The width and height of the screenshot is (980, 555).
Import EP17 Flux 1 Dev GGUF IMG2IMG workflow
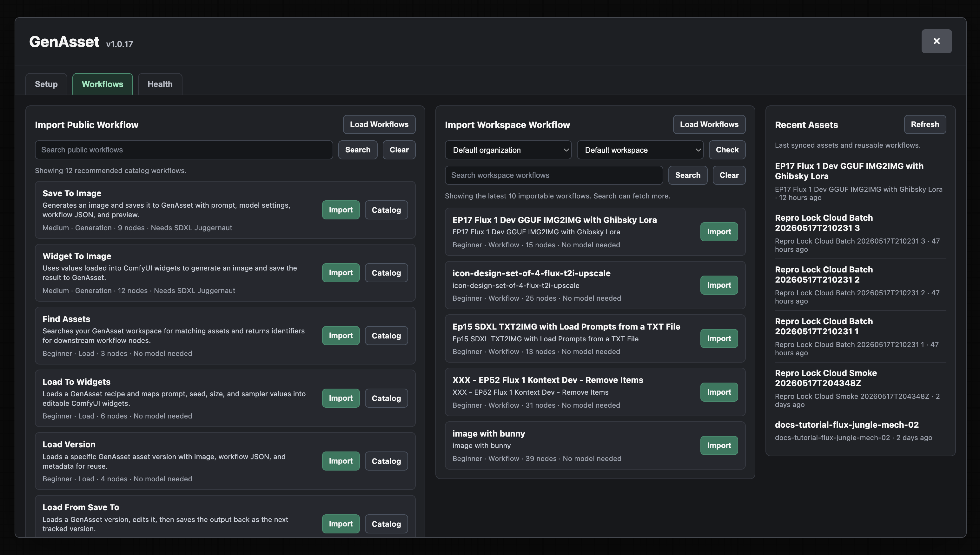click(719, 232)
